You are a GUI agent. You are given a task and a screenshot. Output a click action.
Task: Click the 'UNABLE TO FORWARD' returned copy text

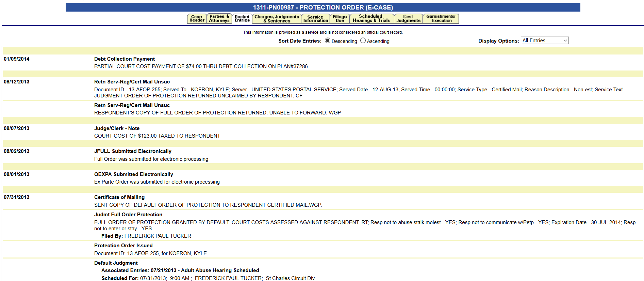click(218, 113)
